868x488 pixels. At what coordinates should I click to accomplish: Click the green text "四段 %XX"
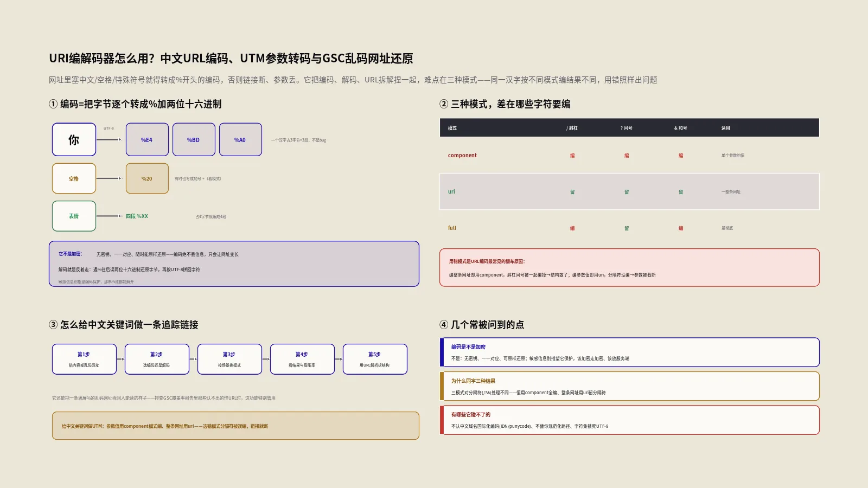click(x=137, y=216)
